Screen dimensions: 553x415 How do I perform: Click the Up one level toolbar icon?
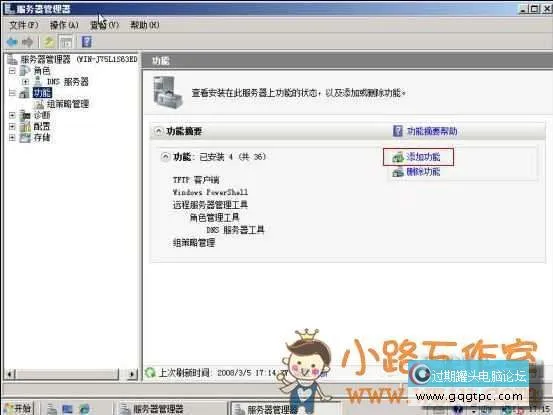pyautogui.click(x=49, y=42)
